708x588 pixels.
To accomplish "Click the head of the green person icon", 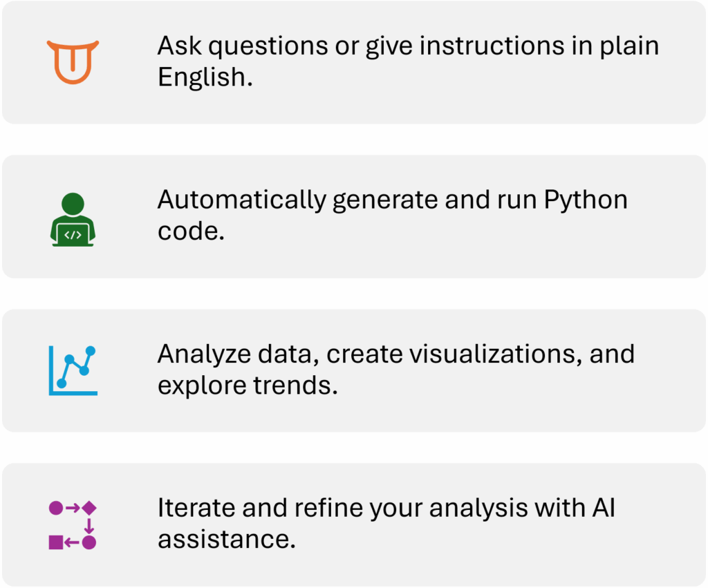I will click(x=73, y=204).
